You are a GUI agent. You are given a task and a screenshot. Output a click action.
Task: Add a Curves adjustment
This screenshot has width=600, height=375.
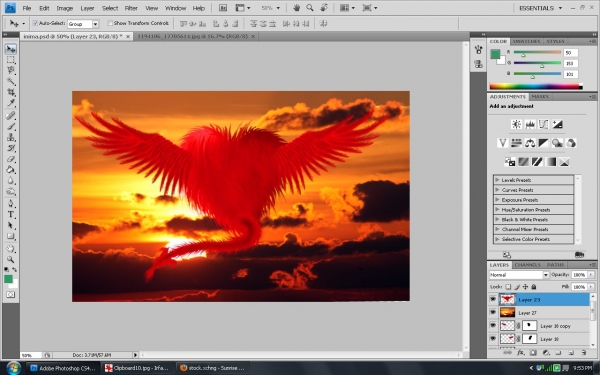(x=543, y=124)
